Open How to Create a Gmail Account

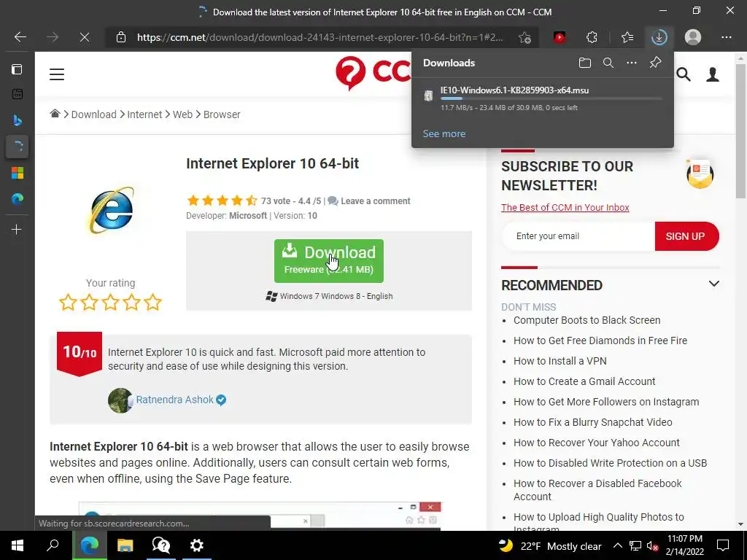[x=584, y=381]
